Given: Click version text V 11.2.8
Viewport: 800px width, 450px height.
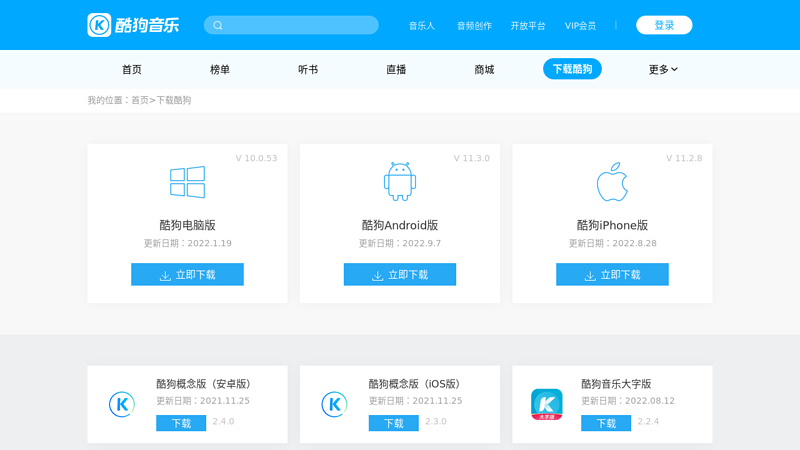Looking at the screenshot, I should pyautogui.click(x=684, y=158).
